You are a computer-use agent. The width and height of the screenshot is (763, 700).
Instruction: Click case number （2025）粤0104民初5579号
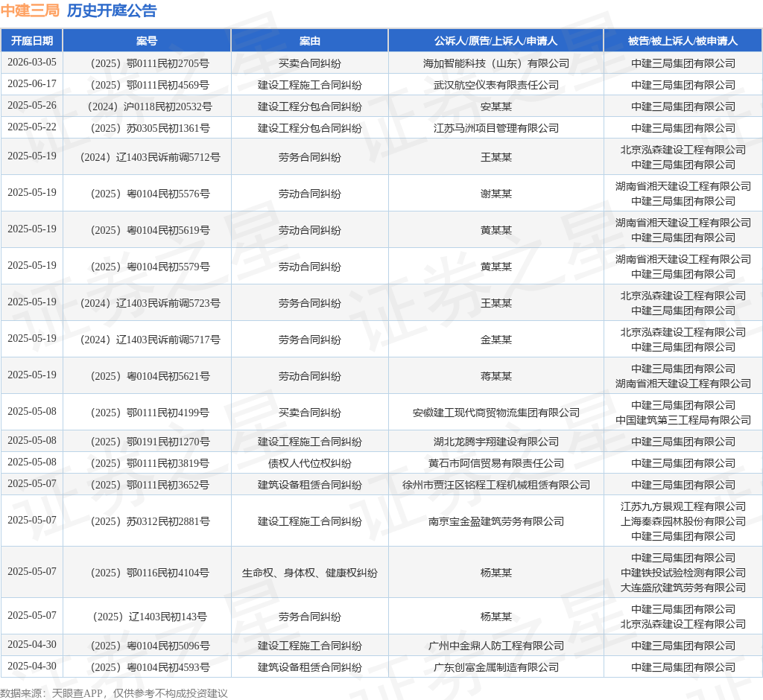click(x=147, y=267)
